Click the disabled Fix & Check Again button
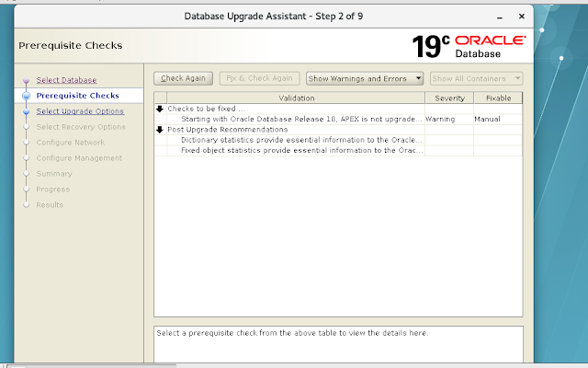The width and height of the screenshot is (588, 368). pos(259,78)
